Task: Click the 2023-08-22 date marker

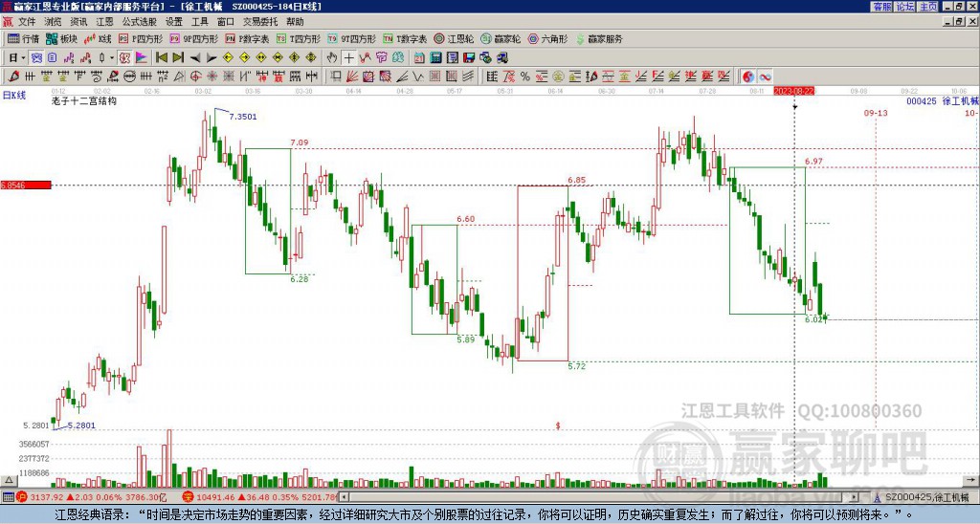Action: point(793,91)
